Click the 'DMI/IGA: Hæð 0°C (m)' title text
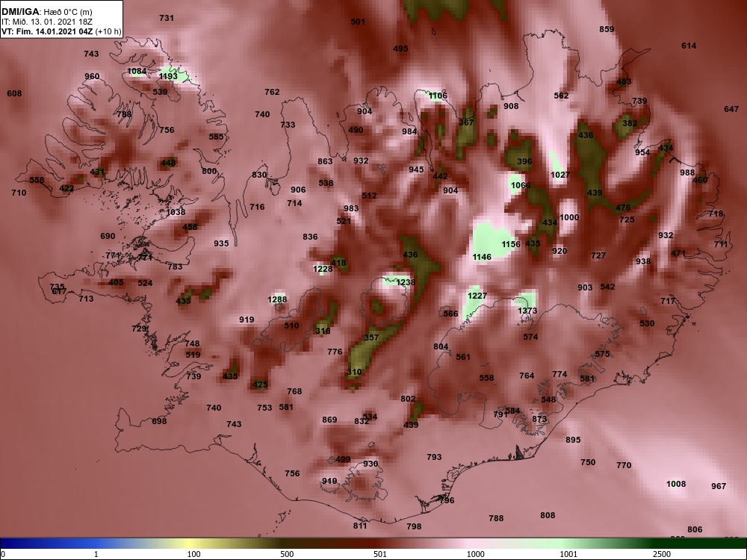Screen dimensions: 747x560 (46, 12)
